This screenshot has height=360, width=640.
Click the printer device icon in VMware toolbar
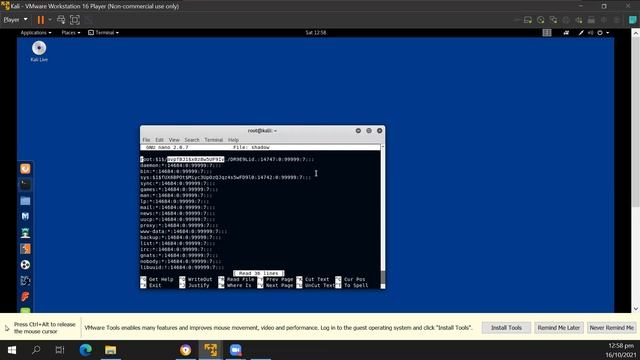coord(591,20)
